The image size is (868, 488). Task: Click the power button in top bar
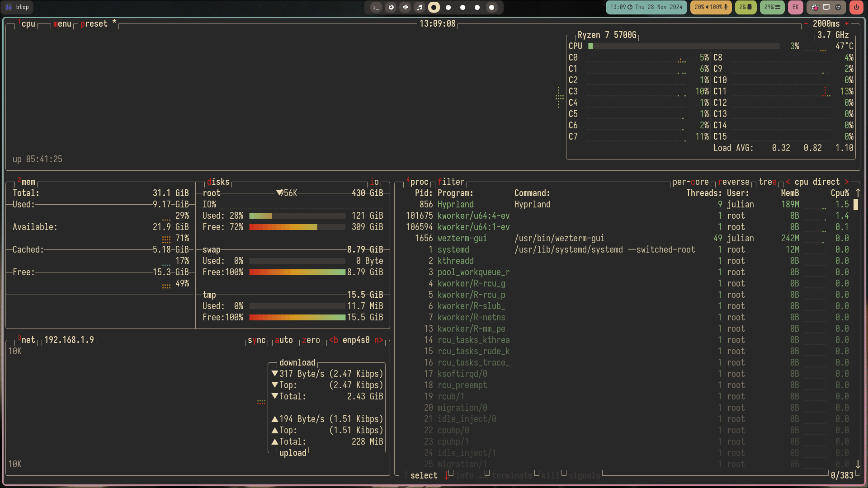pos(856,7)
